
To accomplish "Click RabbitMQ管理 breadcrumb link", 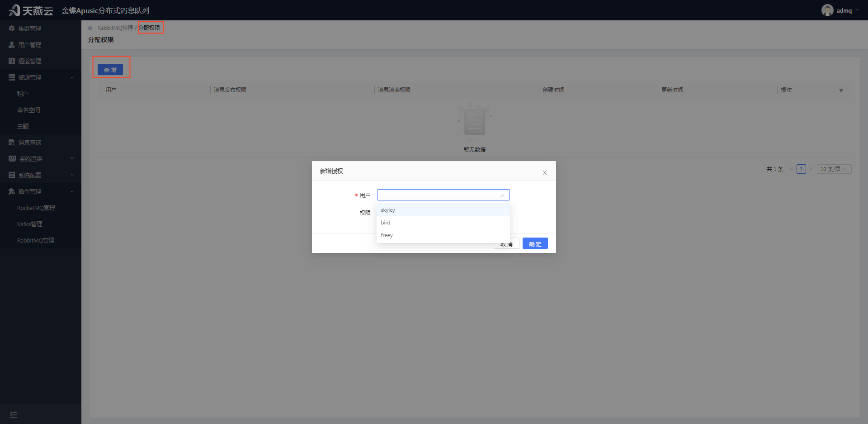I will tap(115, 28).
